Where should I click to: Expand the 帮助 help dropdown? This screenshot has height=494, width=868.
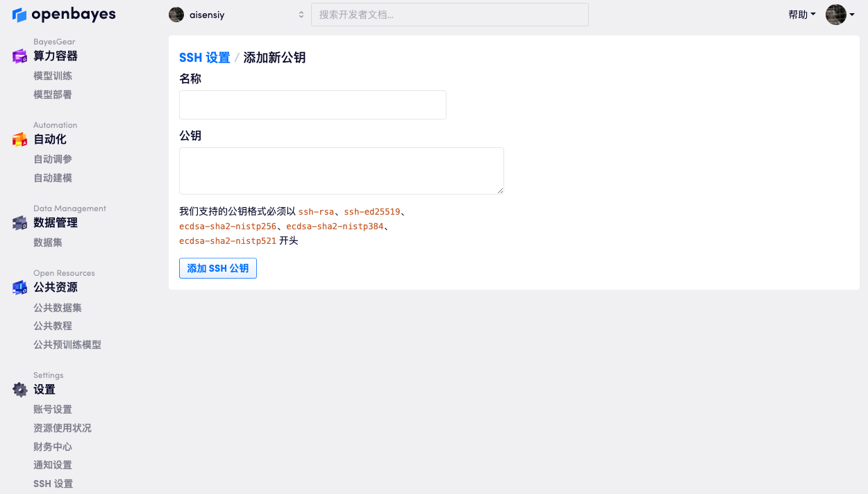pyautogui.click(x=801, y=15)
